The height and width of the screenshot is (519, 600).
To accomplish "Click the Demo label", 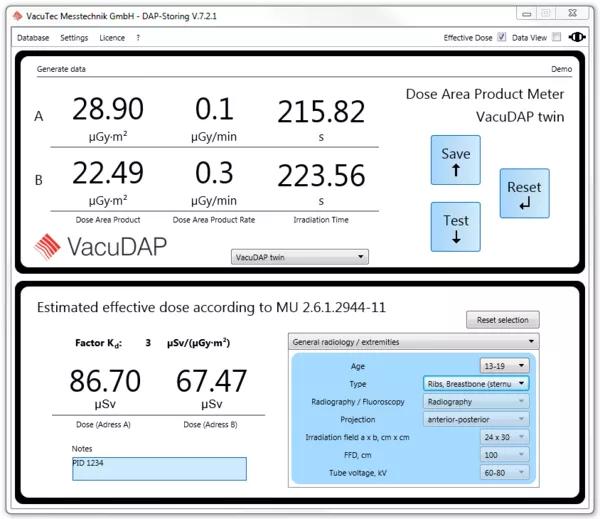I will click(561, 69).
